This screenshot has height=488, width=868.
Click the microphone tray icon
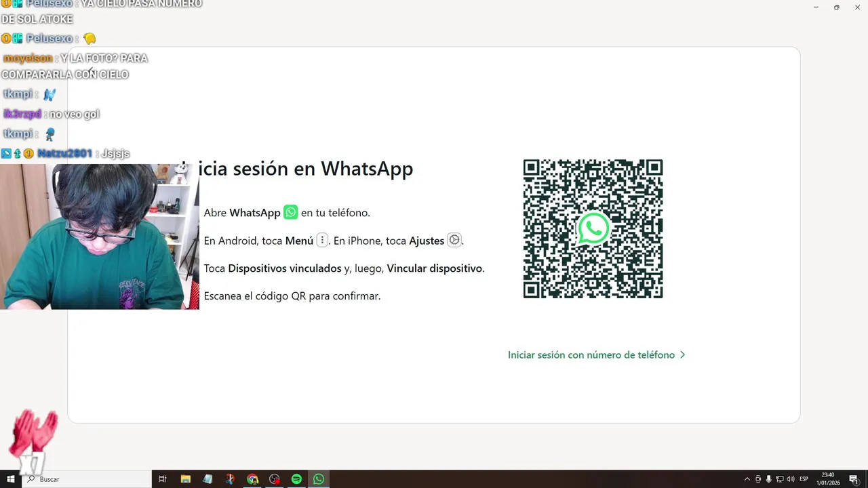point(769,479)
